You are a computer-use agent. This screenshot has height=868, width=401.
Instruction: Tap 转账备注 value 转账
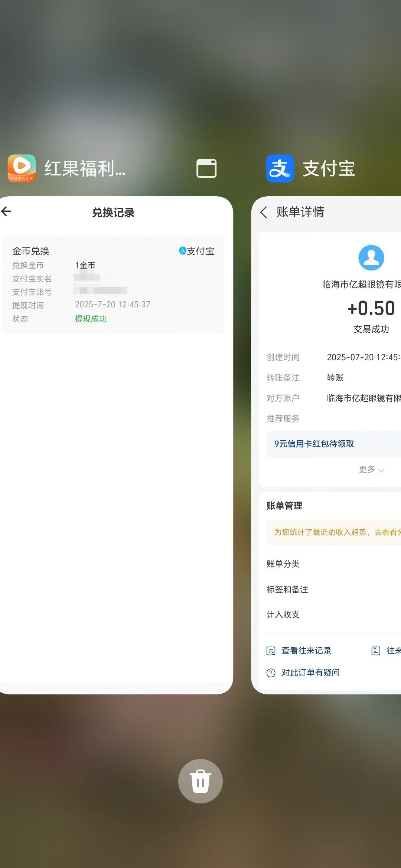point(335,378)
